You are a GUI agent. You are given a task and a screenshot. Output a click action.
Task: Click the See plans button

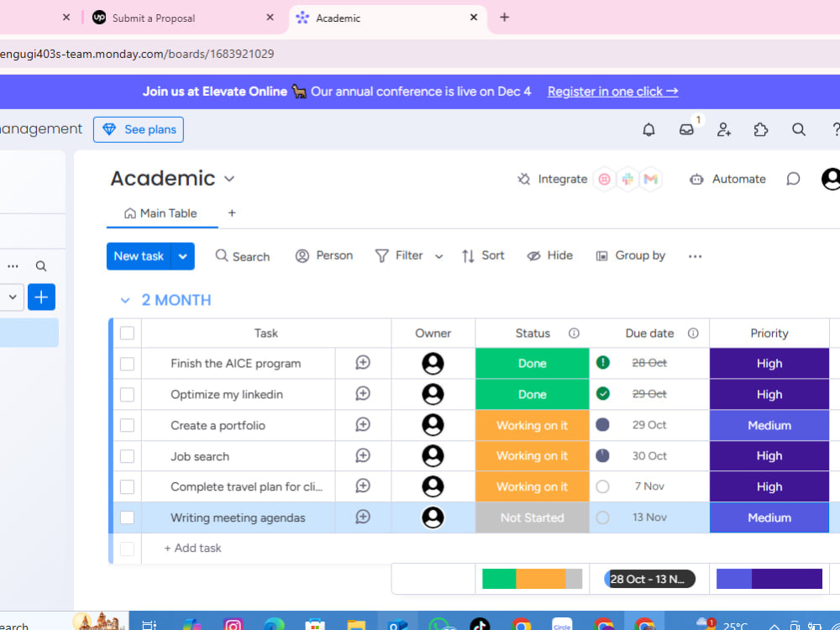point(139,129)
